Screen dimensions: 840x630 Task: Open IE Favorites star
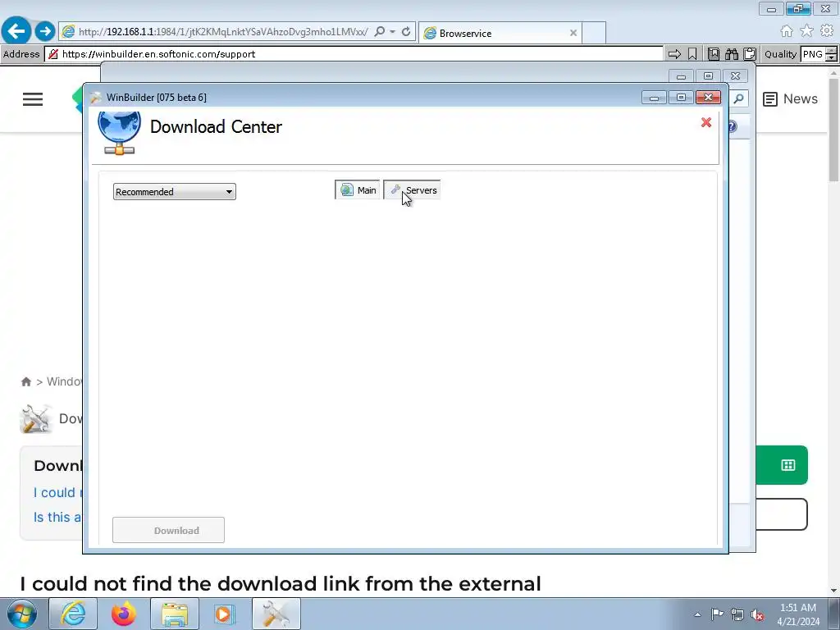(806, 31)
